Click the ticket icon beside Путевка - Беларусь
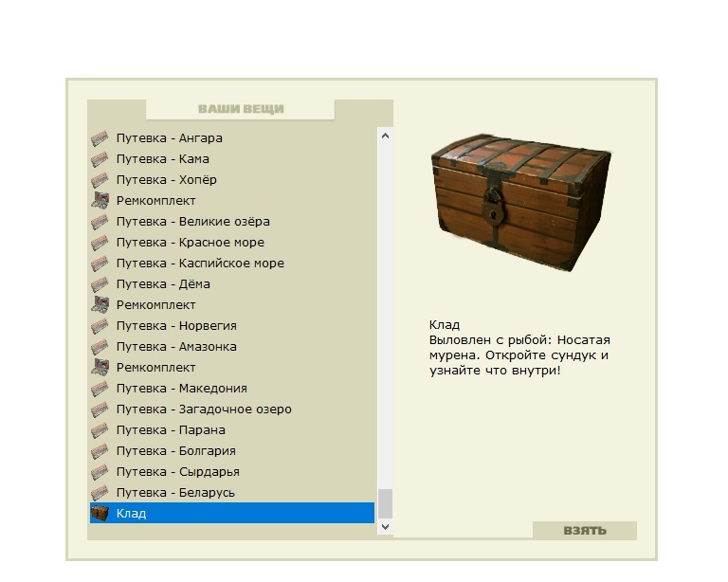Viewport: 728px width, 582px height. coord(100,493)
